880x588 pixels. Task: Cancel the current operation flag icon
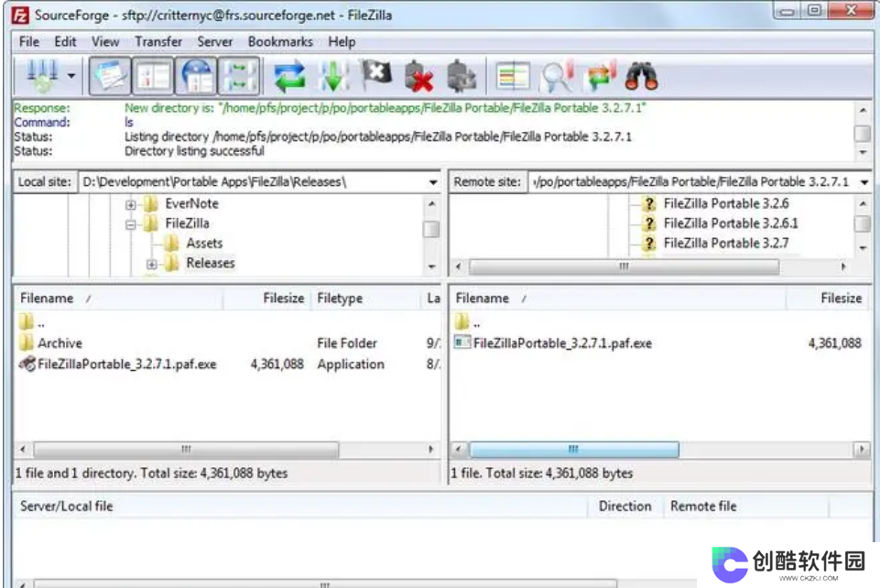click(376, 74)
